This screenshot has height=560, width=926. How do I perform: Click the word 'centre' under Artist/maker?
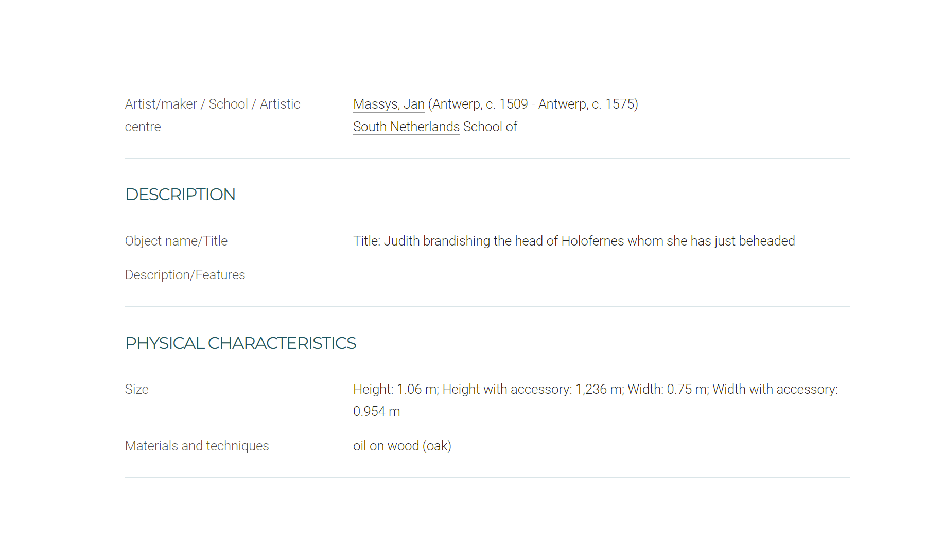pos(143,127)
